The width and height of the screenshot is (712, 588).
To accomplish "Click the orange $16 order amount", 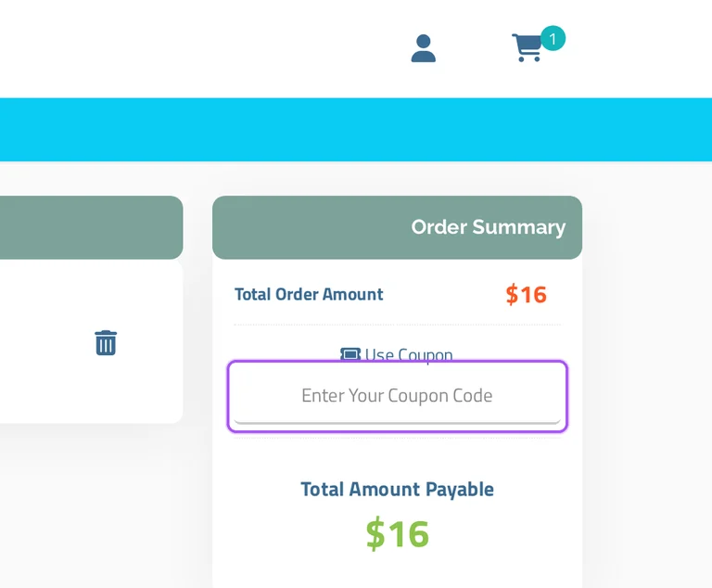I will click(527, 294).
